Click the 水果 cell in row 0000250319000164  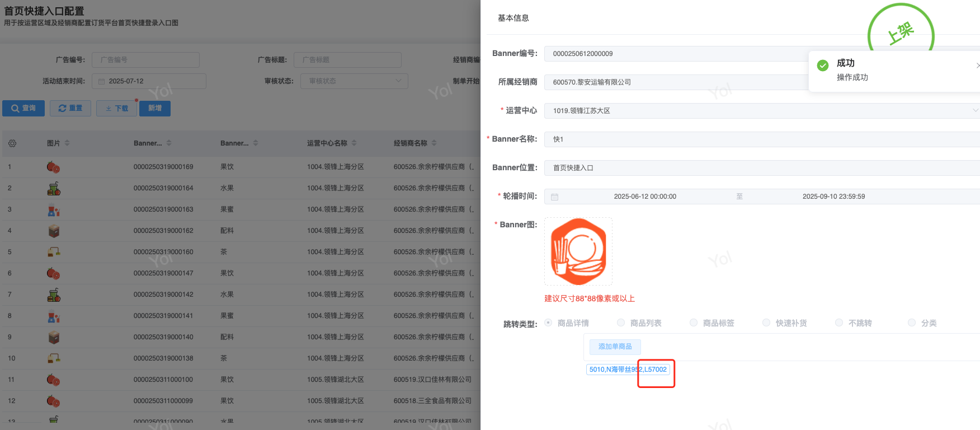[x=227, y=188]
